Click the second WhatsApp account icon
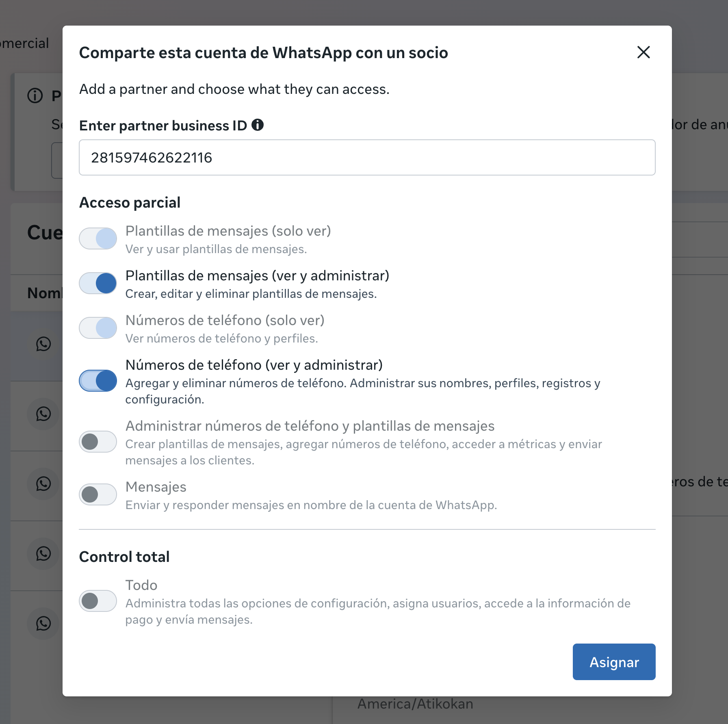Screen dimensions: 728x724 click(x=43, y=414)
